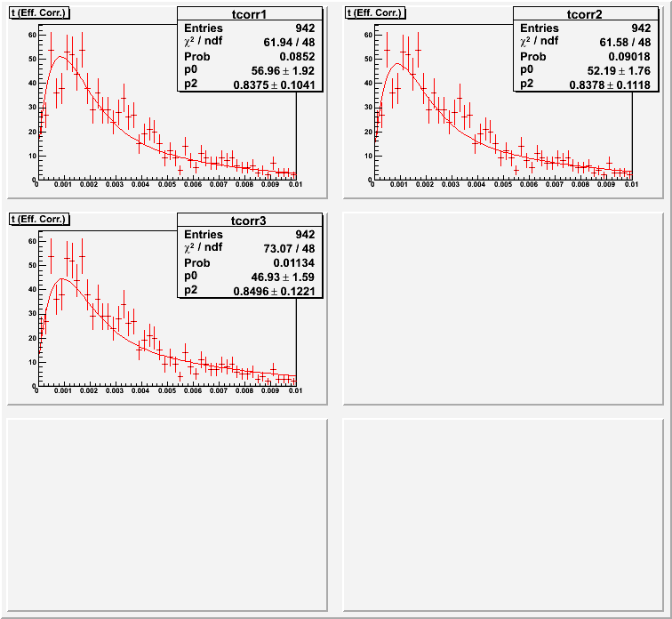Click the 0.005 x-axis label in tcorr1 plot
The image size is (672, 619).
(166, 185)
